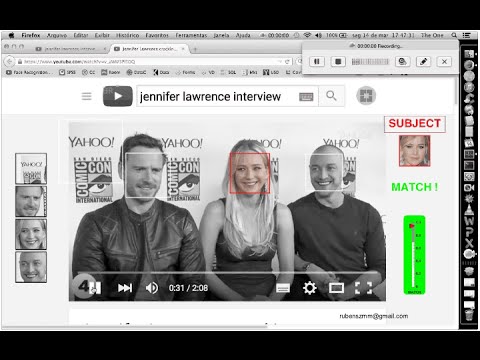Click the rubenszmm@gmail.com text
The width and height of the screenshot is (480, 360).
point(374,316)
